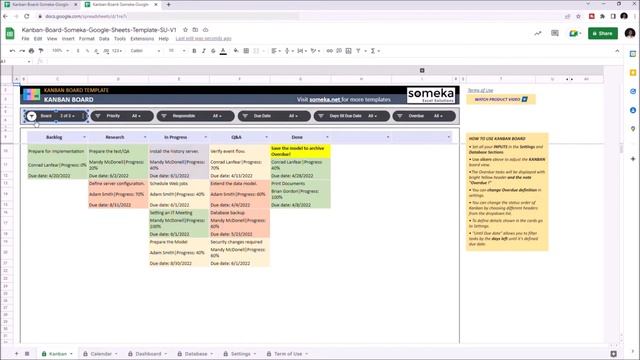Switch to the Dashboard sheet tab

tap(148, 353)
